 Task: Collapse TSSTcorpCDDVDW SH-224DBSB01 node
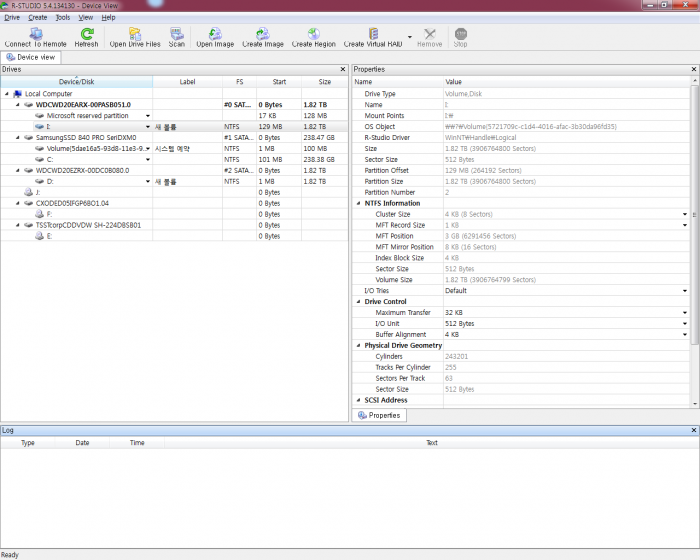pyautogui.click(x=17, y=225)
